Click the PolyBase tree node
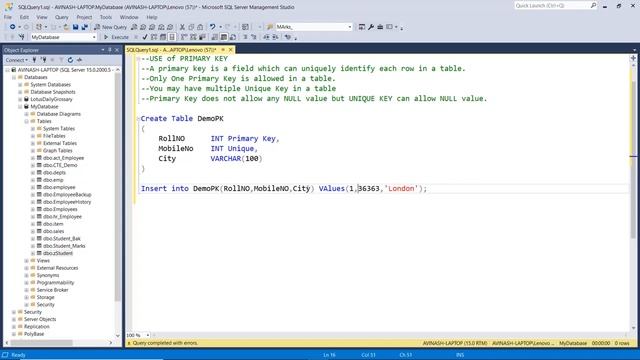 (34, 334)
